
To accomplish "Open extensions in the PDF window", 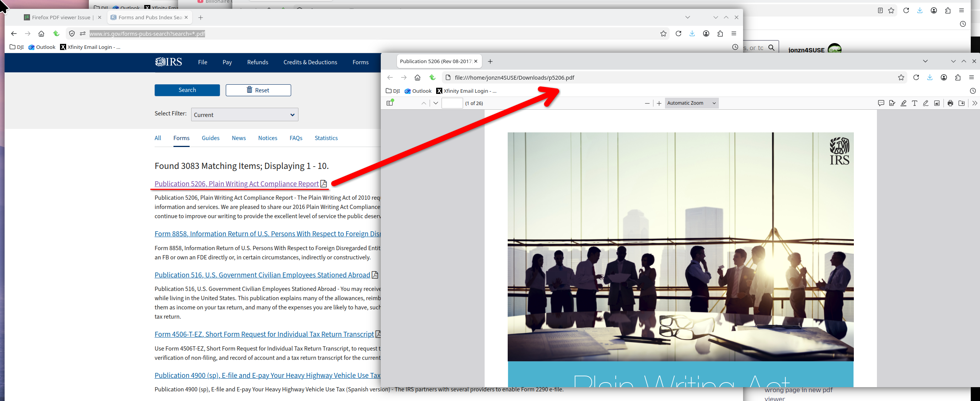I will pyautogui.click(x=958, y=77).
